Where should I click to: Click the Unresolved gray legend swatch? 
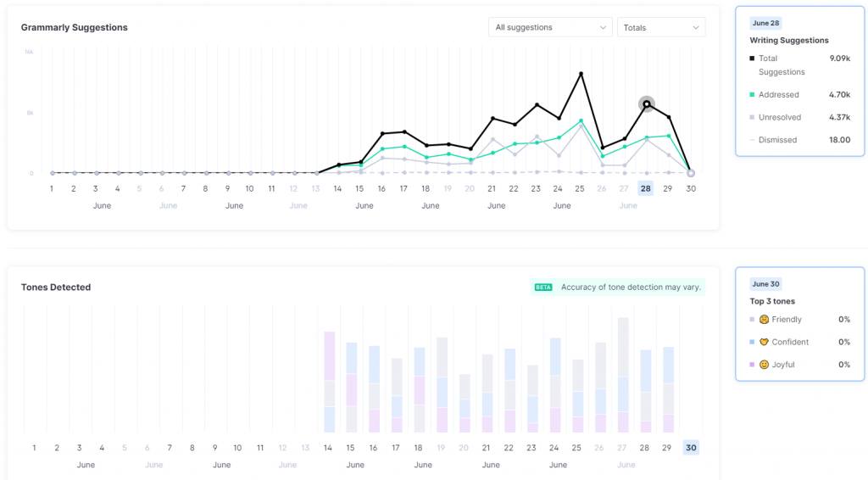[752, 117]
